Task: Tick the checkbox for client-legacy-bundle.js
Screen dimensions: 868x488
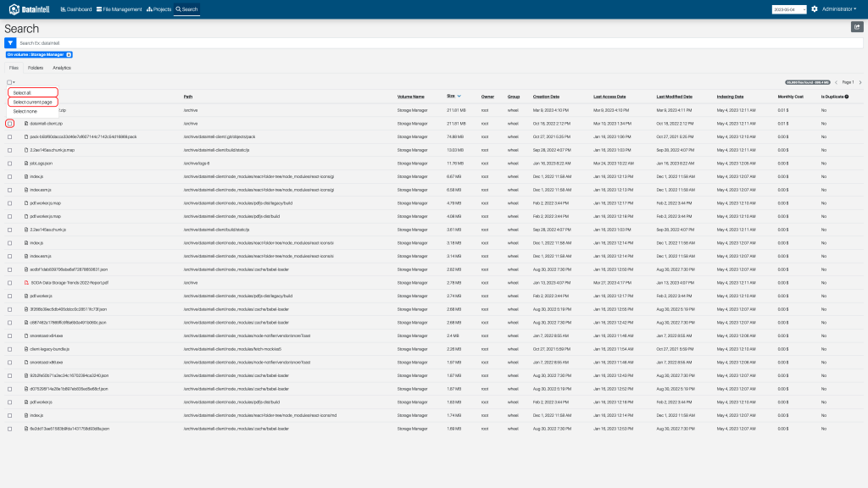Action: pyautogui.click(x=10, y=349)
